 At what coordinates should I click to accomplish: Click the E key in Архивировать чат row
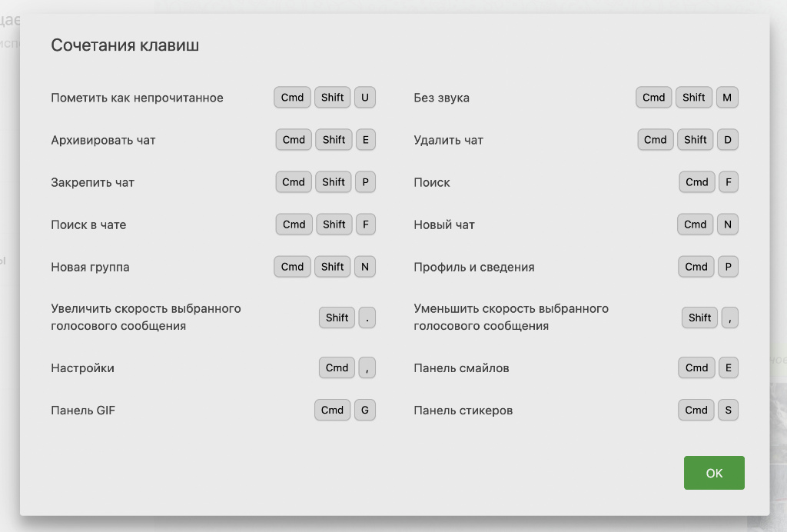click(365, 140)
